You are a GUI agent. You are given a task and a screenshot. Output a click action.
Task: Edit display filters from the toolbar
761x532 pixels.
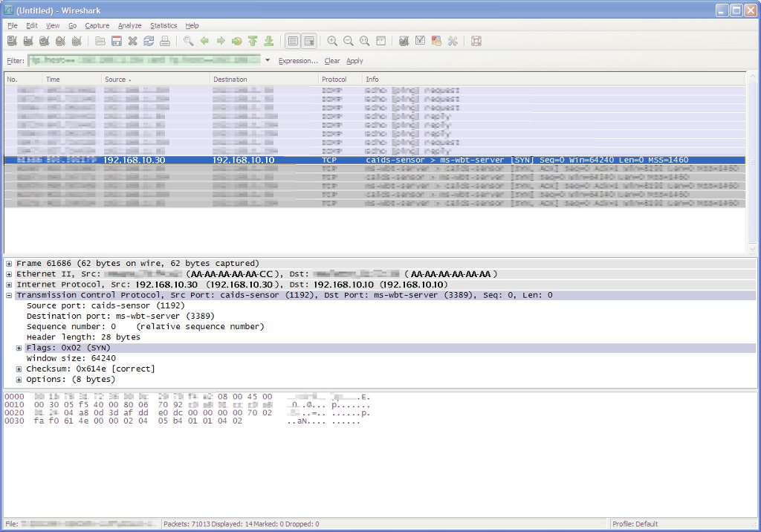pyautogui.click(x=421, y=42)
